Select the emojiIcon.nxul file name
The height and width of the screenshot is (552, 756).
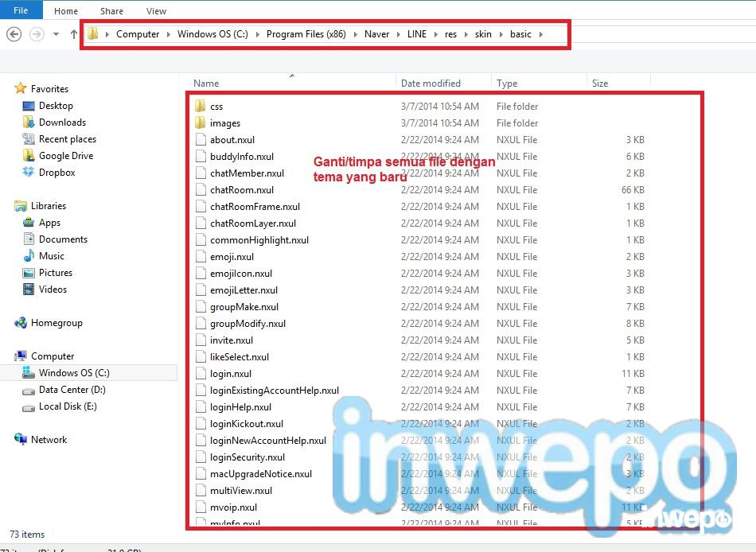tap(241, 274)
